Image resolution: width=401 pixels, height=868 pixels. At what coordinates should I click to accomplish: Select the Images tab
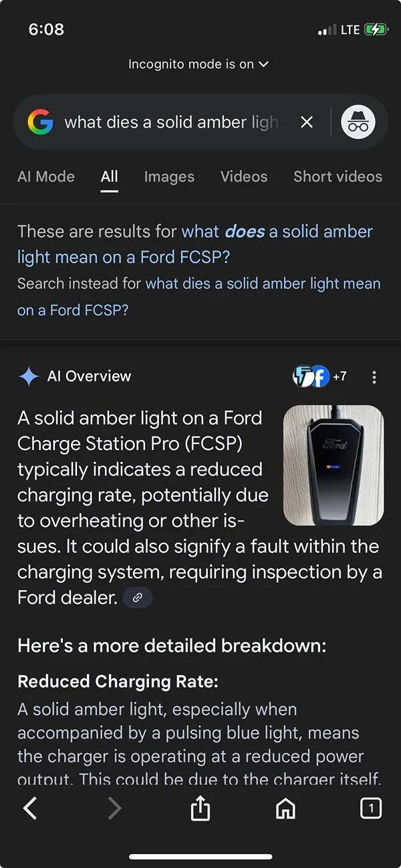click(x=169, y=177)
